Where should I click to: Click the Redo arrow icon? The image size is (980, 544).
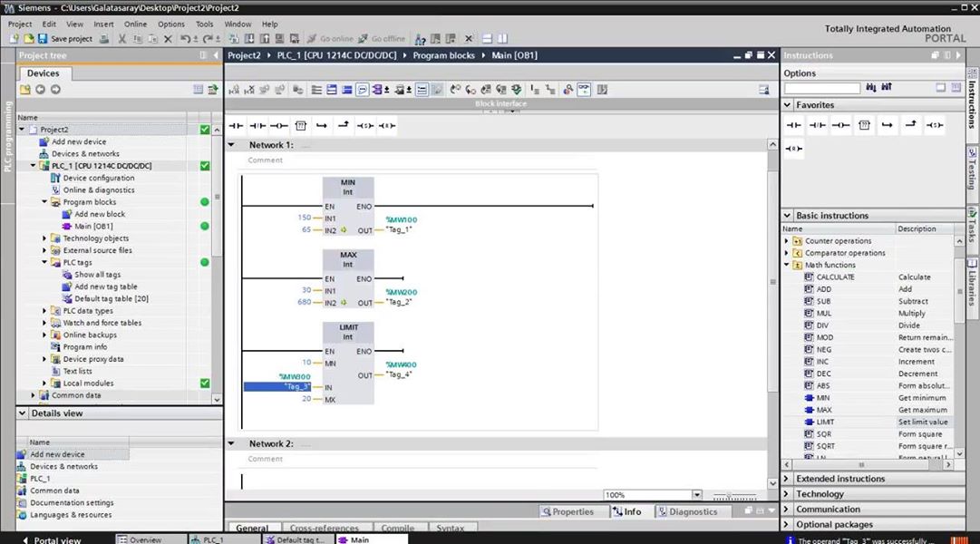click(208, 39)
